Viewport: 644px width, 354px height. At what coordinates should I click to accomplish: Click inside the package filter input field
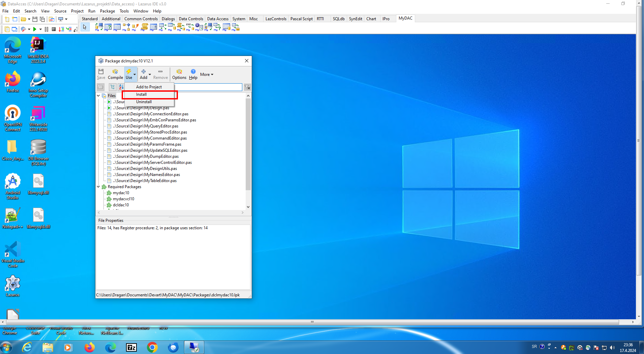point(208,87)
